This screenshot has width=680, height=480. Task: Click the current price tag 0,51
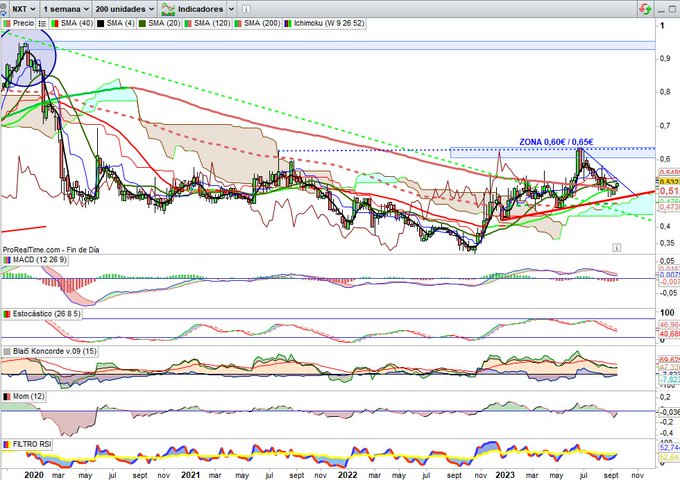[669, 191]
